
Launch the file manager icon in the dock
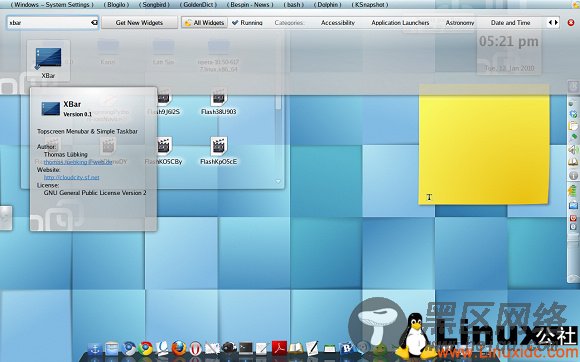[x=112, y=348]
